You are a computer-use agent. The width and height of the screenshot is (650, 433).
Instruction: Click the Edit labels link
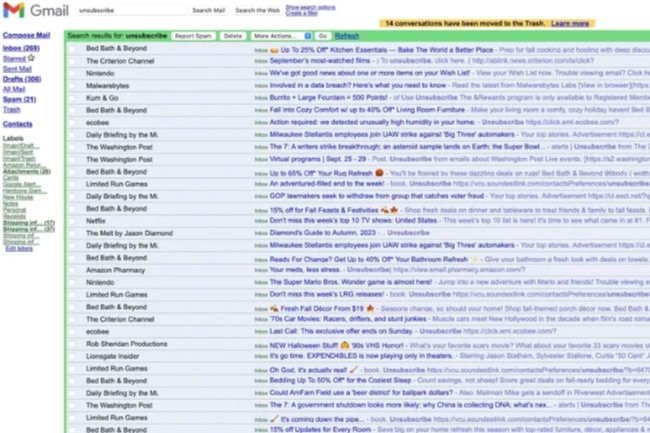coord(19,249)
